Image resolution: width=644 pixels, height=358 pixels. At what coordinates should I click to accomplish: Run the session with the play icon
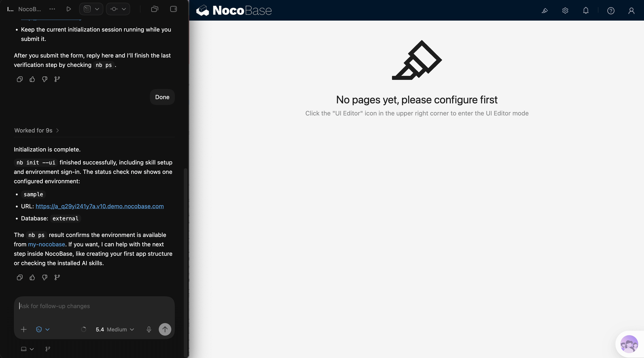point(68,9)
